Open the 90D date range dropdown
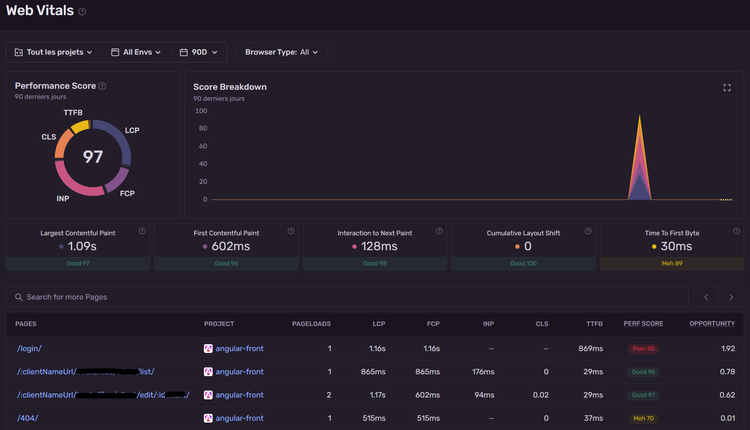 click(x=199, y=52)
